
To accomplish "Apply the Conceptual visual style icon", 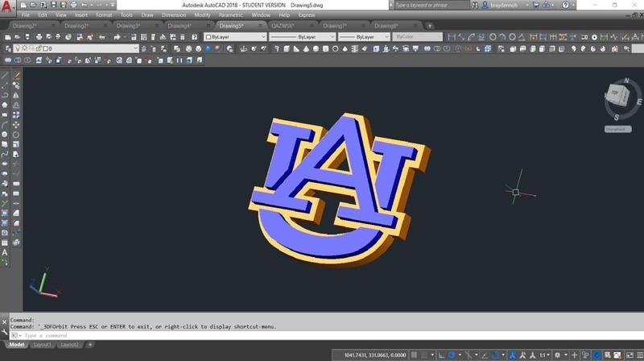I will pyautogui.click(x=217, y=48).
